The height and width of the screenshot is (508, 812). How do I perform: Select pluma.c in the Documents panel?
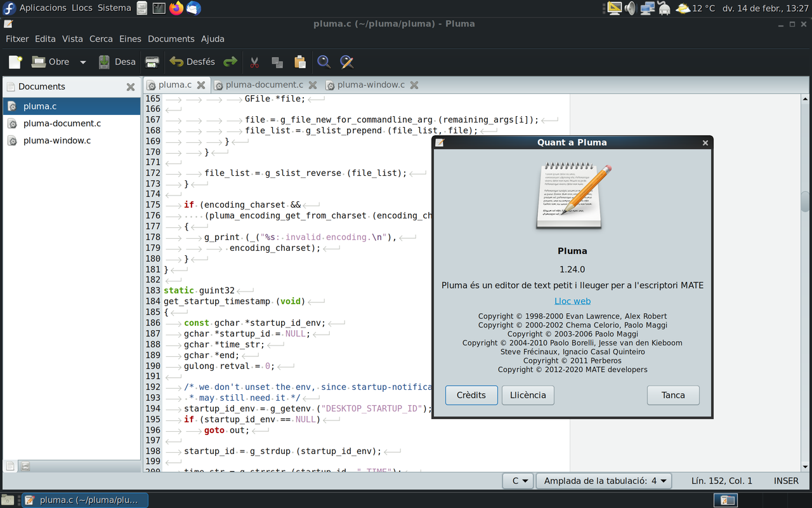point(72,106)
